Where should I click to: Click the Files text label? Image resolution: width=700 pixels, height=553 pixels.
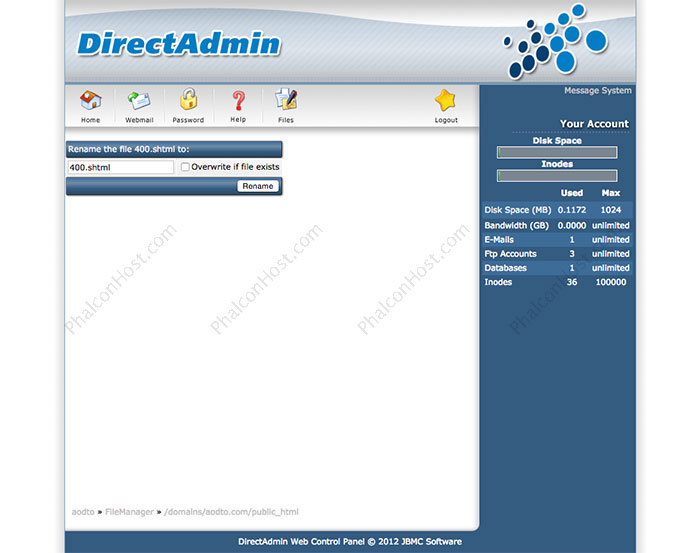tap(286, 120)
